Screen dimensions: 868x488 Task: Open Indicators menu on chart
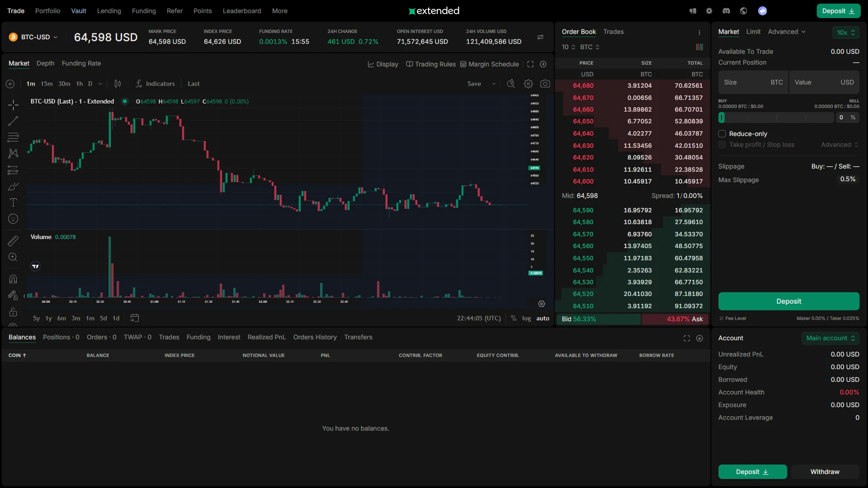pos(155,84)
